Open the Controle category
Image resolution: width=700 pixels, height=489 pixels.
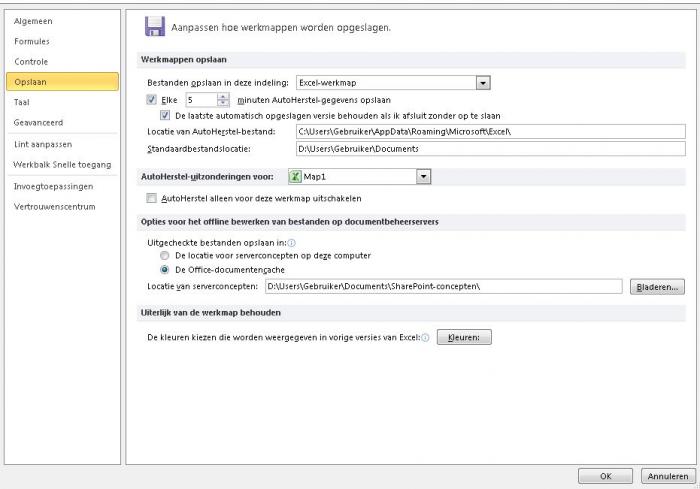[x=31, y=62]
